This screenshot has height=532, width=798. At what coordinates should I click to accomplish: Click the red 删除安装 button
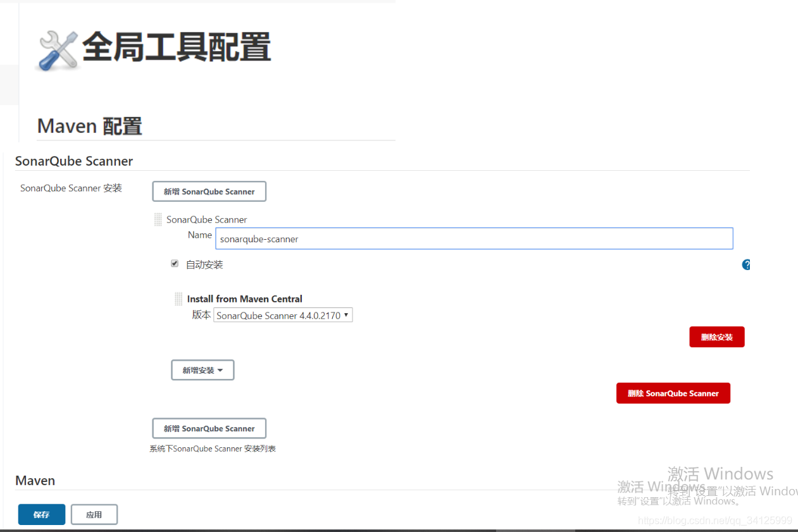[717, 337]
